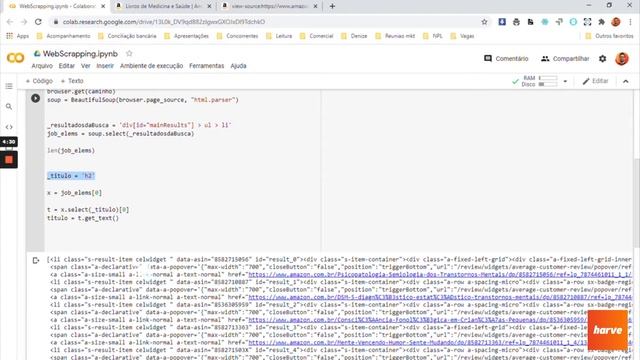The image size is (640, 360).
Task: Open the Arquivo menu
Action: 42,66
